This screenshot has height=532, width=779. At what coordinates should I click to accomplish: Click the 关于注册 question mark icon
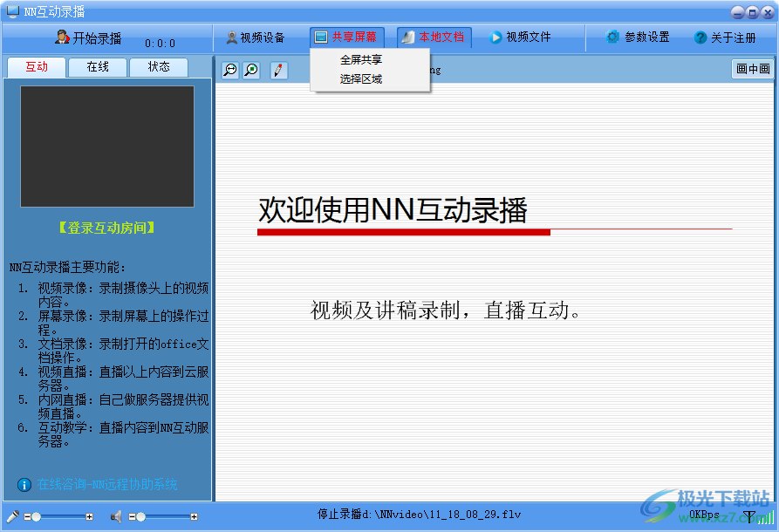700,38
